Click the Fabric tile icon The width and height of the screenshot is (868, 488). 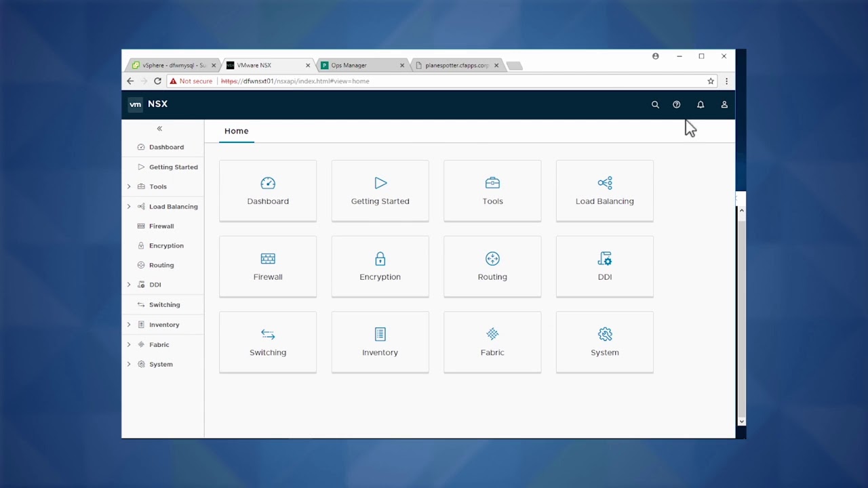click(x=492, y=334)
